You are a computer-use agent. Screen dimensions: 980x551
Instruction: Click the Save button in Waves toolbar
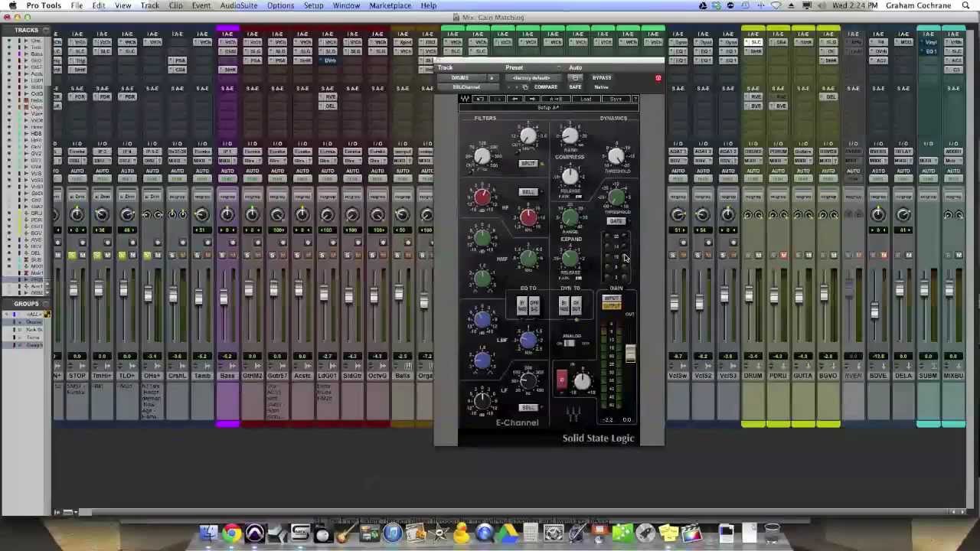click(x=616, y=99)
